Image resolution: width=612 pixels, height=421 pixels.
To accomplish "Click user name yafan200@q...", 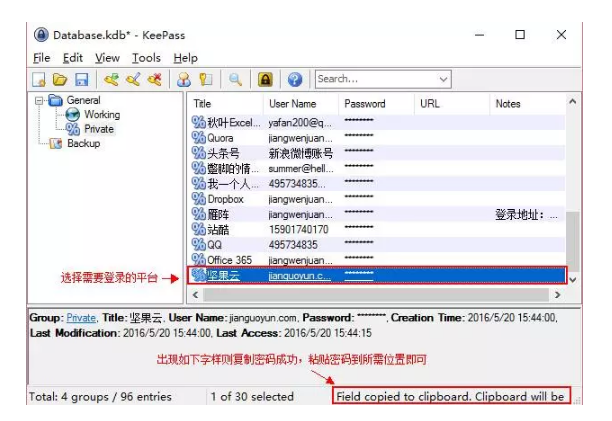I will coord(300,123).
